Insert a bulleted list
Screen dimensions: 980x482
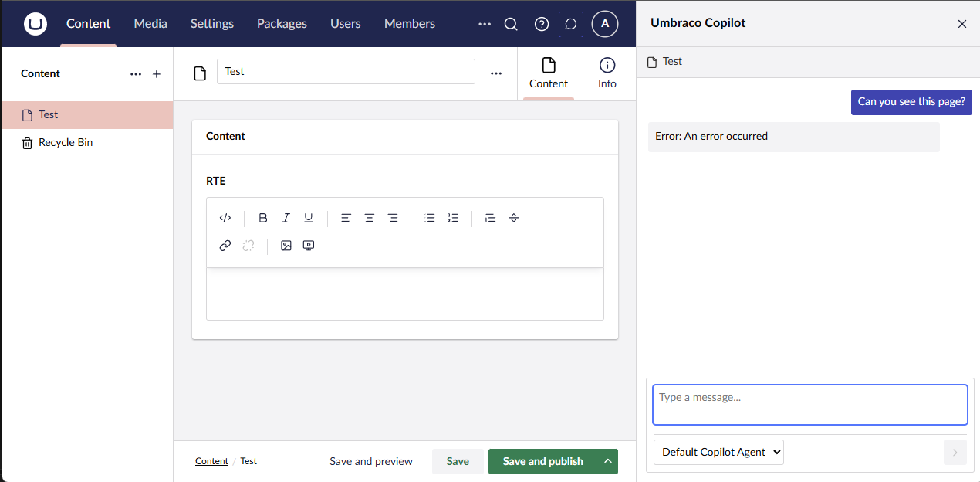(x=430, y=218)
